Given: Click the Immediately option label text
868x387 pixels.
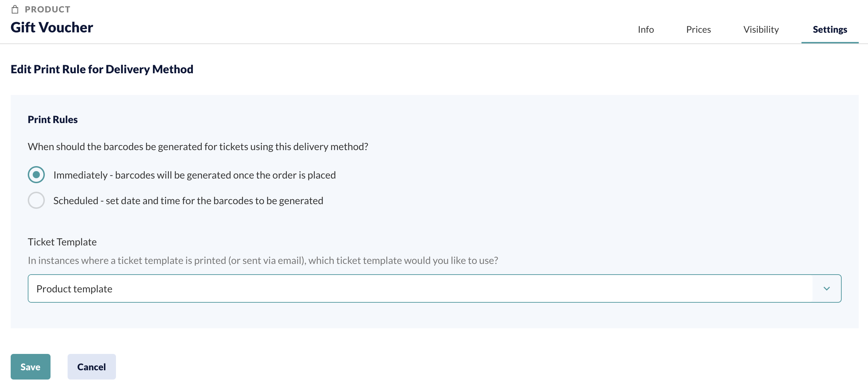Looking at the screenshot, I should pos(195,175).
